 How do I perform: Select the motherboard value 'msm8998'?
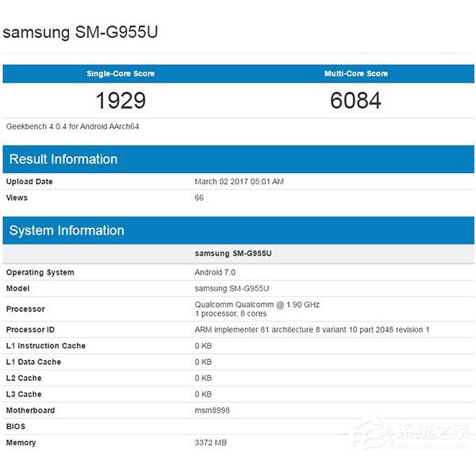[x=212, y=410]
